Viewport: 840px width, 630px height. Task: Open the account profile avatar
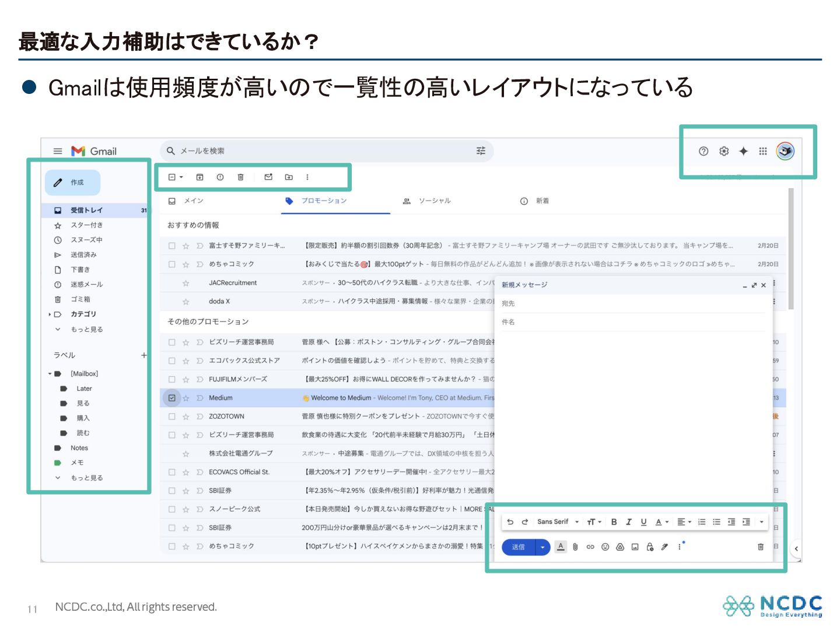785,151
